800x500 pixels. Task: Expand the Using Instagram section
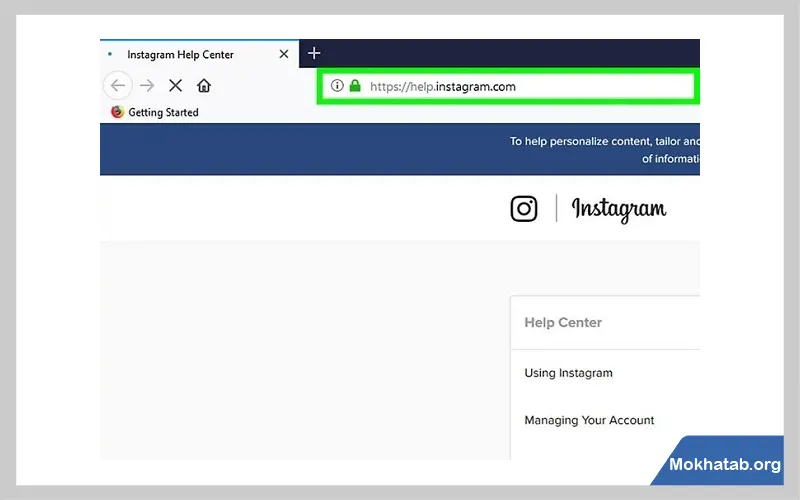pos(568,373)
